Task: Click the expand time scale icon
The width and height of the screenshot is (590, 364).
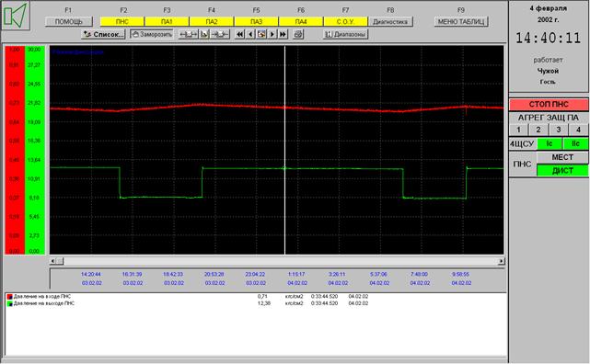Action: (x=188, y=34)
